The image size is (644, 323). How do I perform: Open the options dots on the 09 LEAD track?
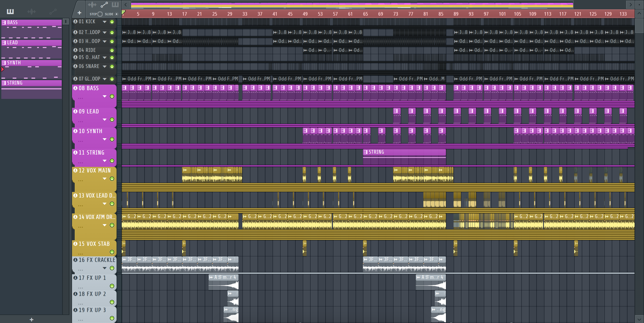(x=81, y=122)
